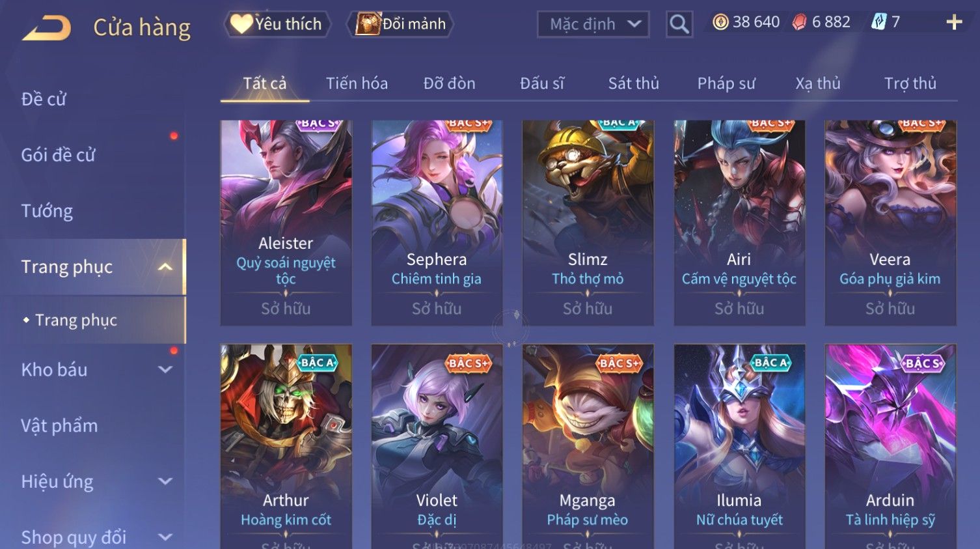The height and width of the screenshot is (549, 980).
Task: Click the gold coin balance icon
Action: pos(720,22)
